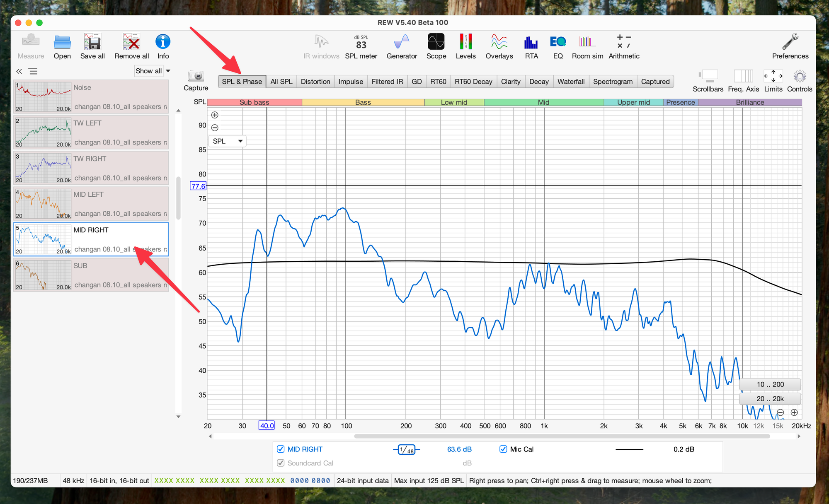Open the 1/48 smoothing selector
This screenshot has height=504, width=829.
(x=406, y=450)
